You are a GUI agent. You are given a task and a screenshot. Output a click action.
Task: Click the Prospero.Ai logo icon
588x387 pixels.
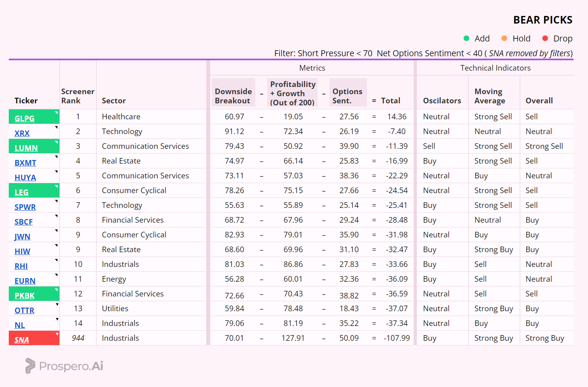click(30, 366)
